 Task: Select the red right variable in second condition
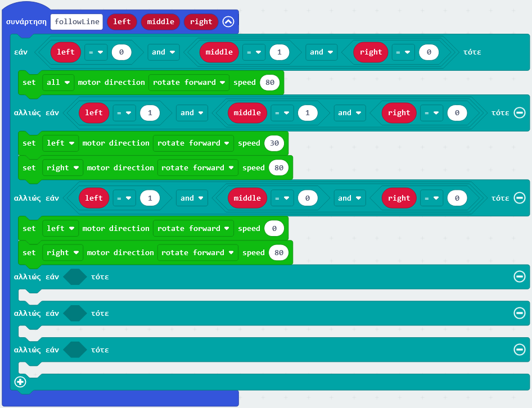[399, 112]
